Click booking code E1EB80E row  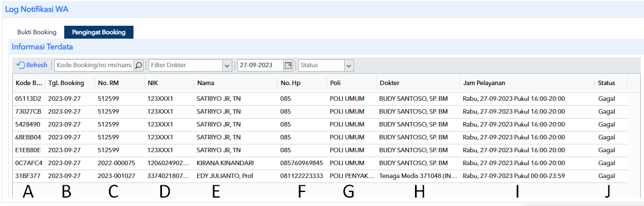pos(321,150)
